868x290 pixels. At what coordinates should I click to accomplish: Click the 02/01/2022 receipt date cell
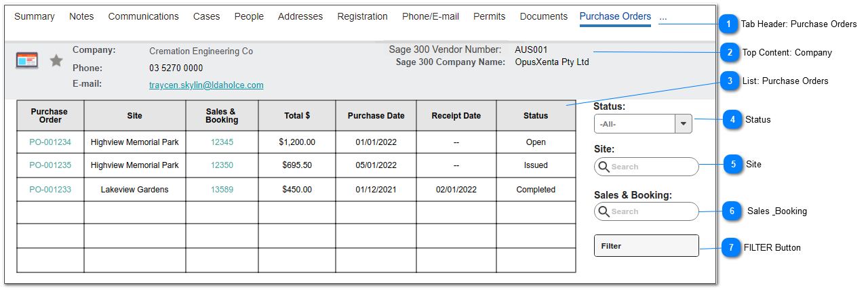tap(456, 190)
